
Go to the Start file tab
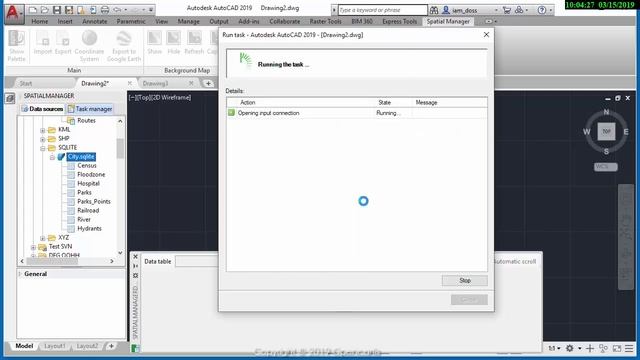click(x=26, y=83)
